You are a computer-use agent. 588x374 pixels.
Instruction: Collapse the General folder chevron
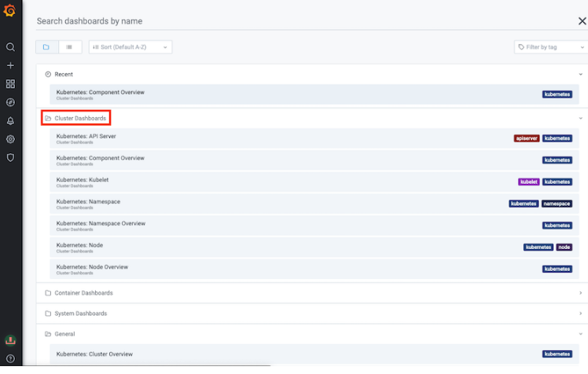pyautogui.click(x=580, y=334)
